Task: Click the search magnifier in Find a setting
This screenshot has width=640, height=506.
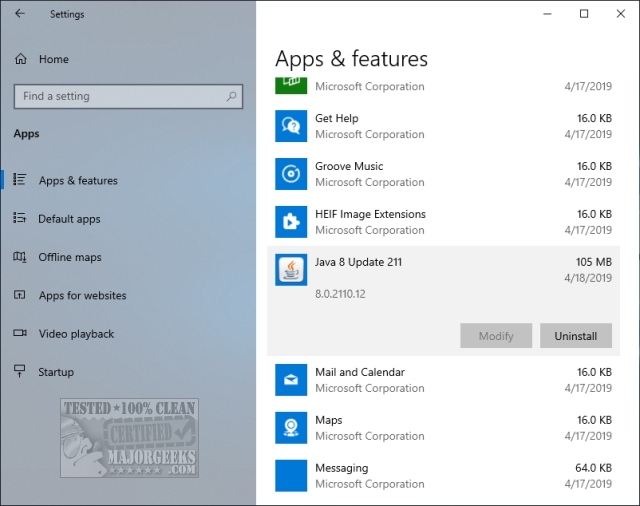Action: pyautogui.click(x=231, y=96)
